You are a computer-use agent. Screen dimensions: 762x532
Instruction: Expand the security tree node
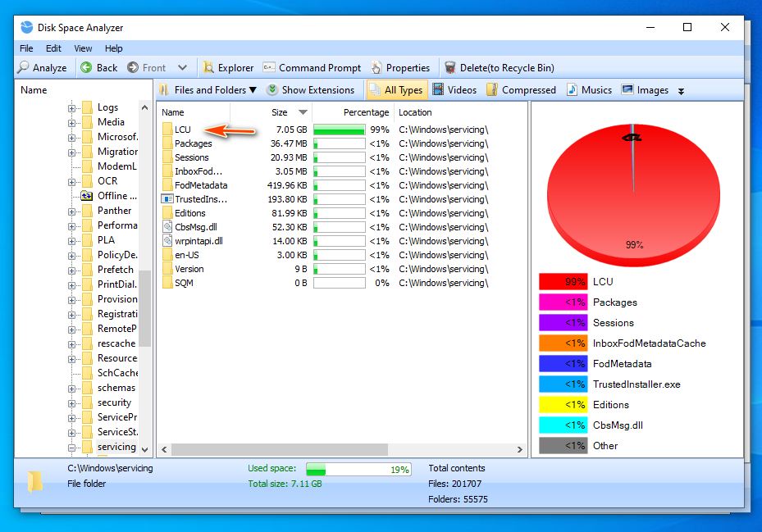coord(71,403)
